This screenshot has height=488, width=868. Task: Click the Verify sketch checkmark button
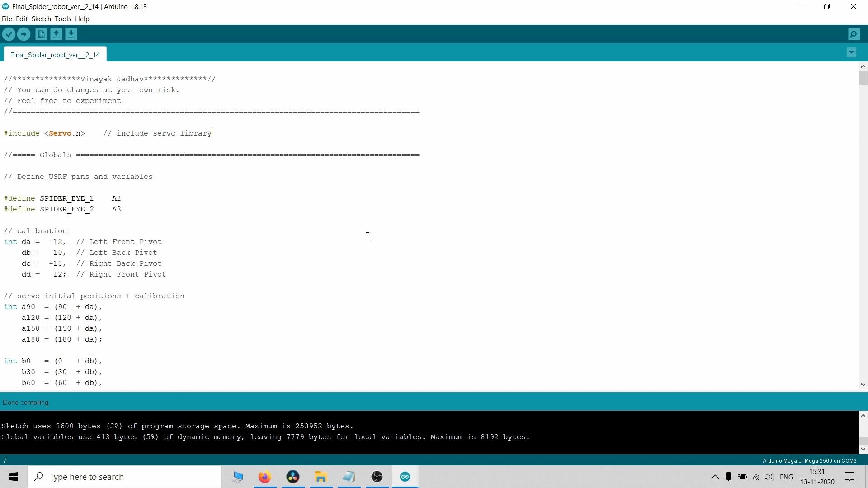(x=9, y=34)
